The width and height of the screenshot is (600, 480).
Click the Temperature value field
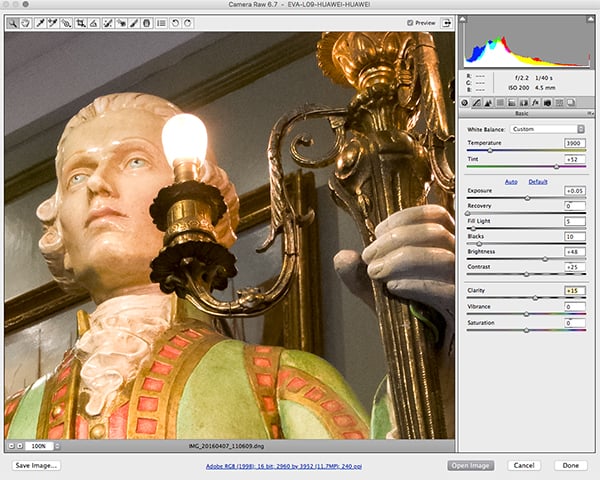(x=573, y=143)
